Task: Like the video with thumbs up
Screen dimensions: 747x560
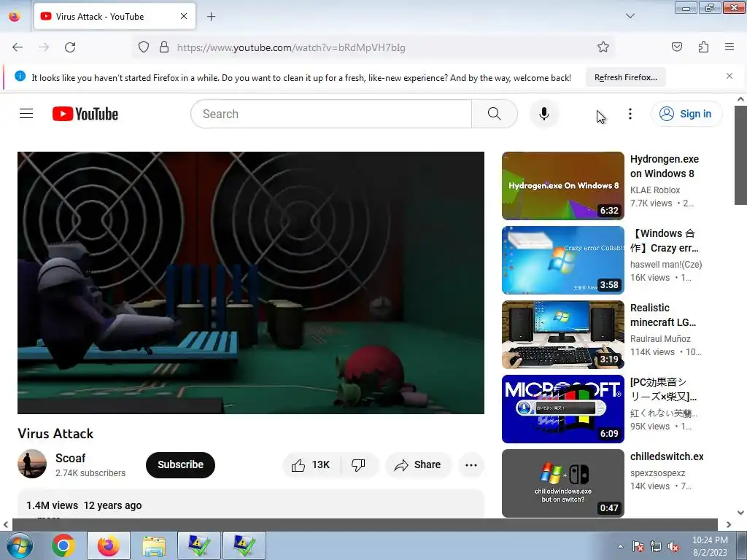Action: click(311, 464)
